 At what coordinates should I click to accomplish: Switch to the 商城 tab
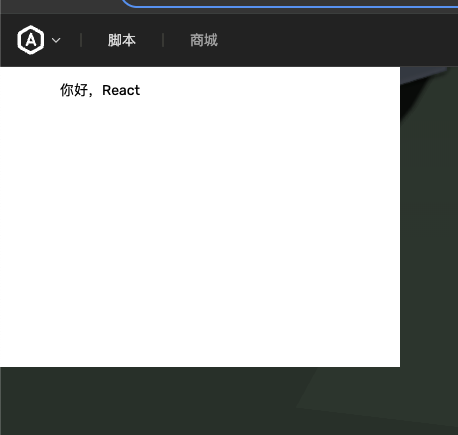tap(204, 40)
